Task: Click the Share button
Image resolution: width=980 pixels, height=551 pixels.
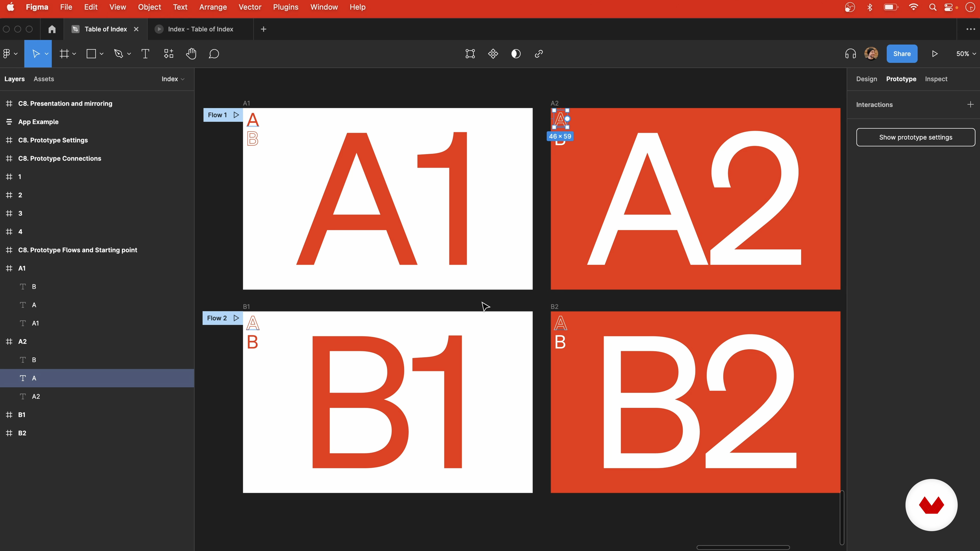Action: 902,54
